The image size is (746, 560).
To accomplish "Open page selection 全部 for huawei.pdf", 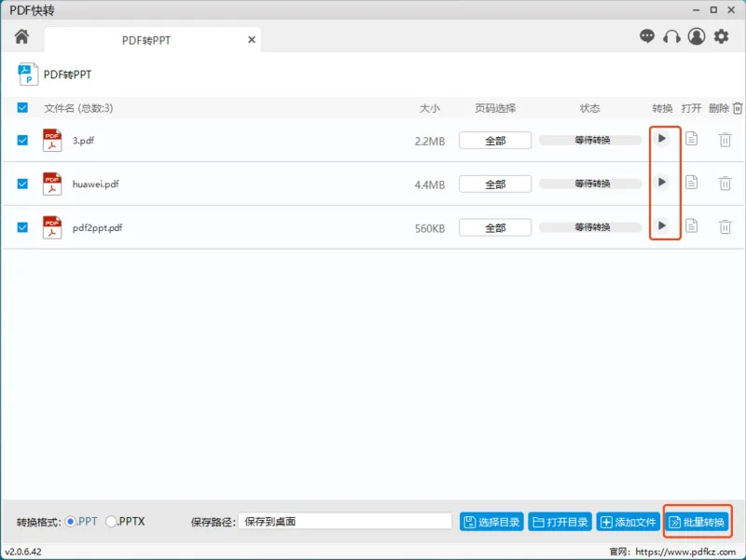I will tap(495, 184).
